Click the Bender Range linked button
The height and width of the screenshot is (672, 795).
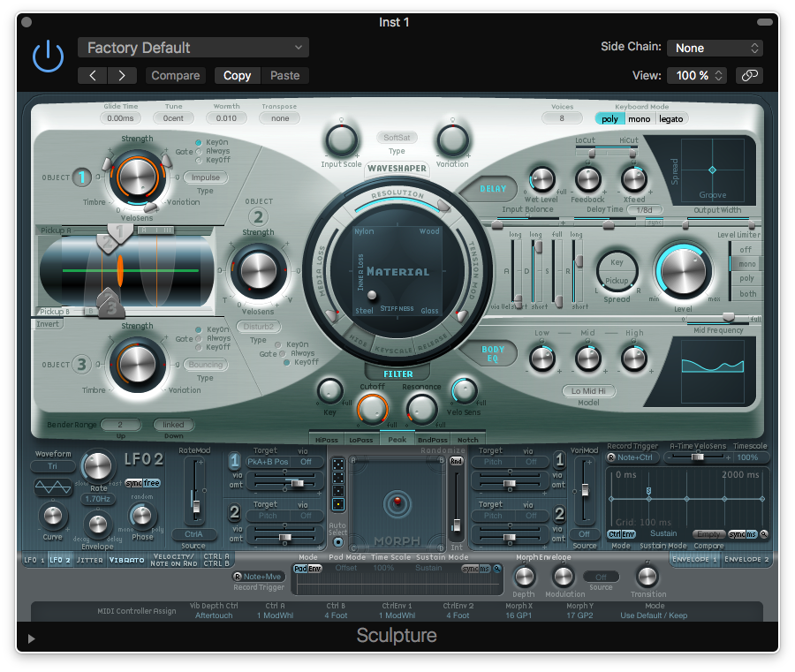point(173,425)
